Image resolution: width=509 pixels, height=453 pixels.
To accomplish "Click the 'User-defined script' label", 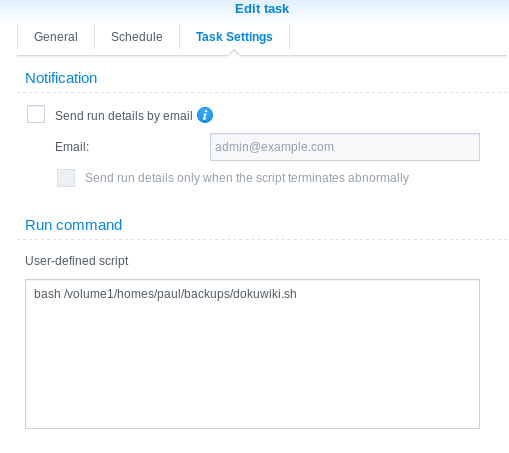I will click(77, 261).
